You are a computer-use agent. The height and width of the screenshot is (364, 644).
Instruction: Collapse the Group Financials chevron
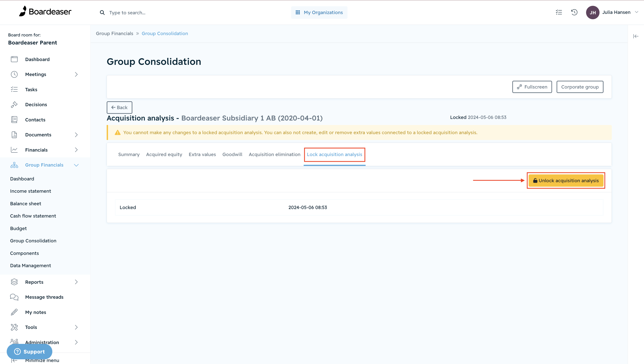pyautogui.click(x=76, y=165)
